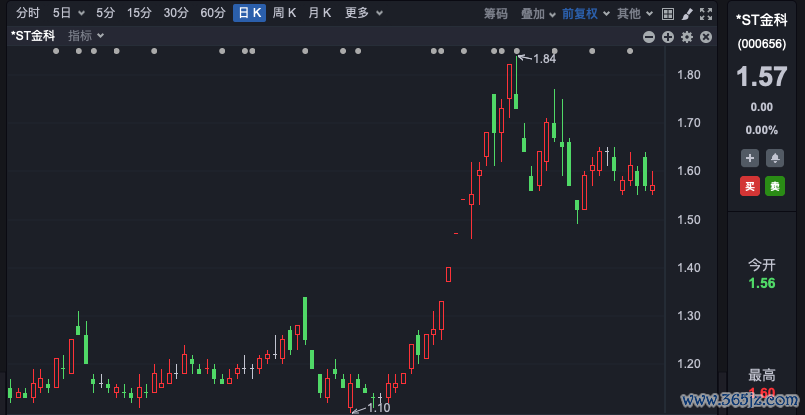Click the 1.10 low price marker
The width and height of the screenshot is (805, 415).
point(379,408)
